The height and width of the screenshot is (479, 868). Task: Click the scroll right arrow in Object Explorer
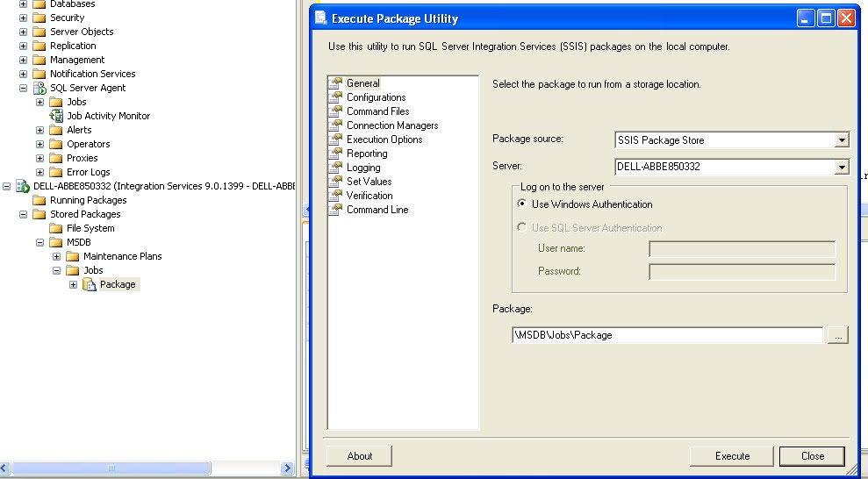287,468
